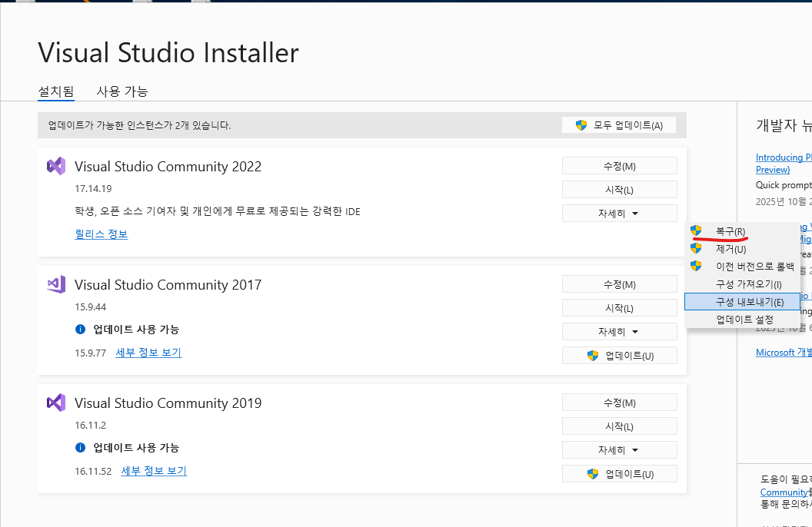Click the Visual Studio Community 2022 logo icon
The image size is (812, 527).
[56, 166]
